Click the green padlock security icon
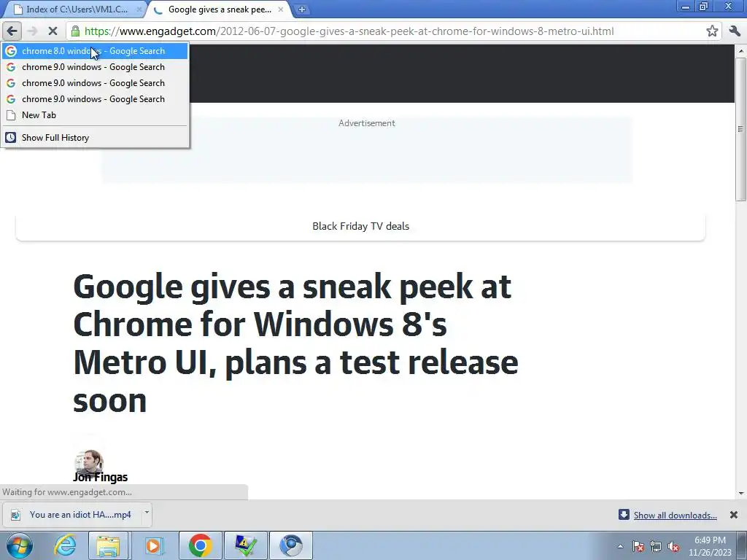This screenshot has height=560, width=747. (x=75, y=31)
